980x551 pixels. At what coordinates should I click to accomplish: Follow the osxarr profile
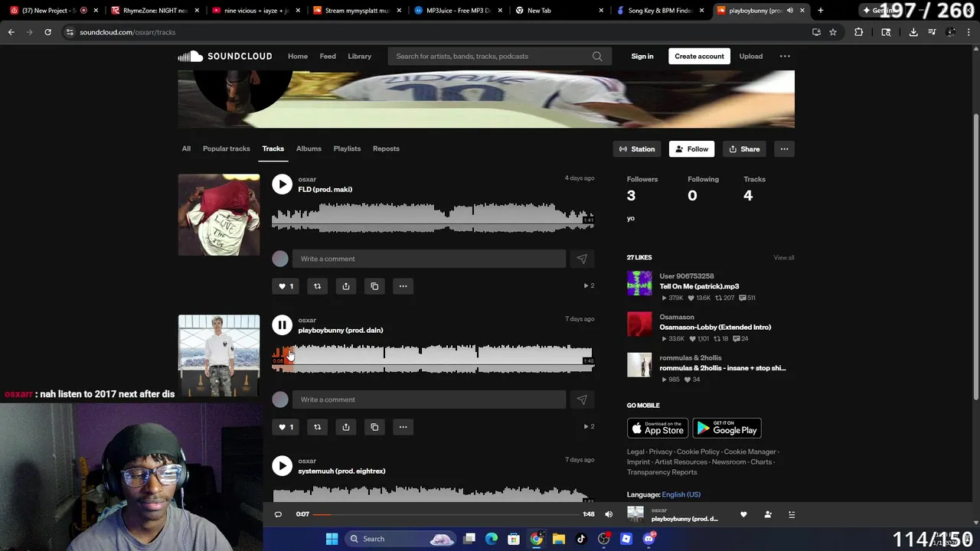(692, 149)
